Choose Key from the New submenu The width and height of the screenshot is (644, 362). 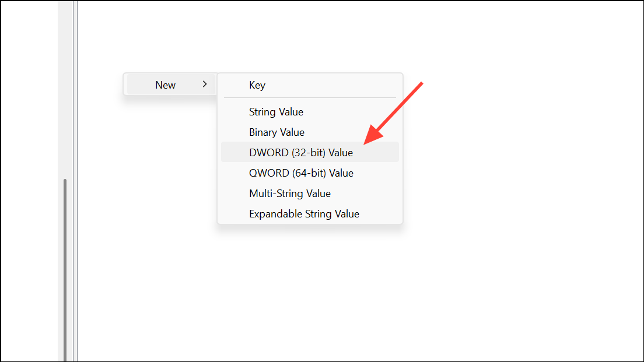(257, 85)
